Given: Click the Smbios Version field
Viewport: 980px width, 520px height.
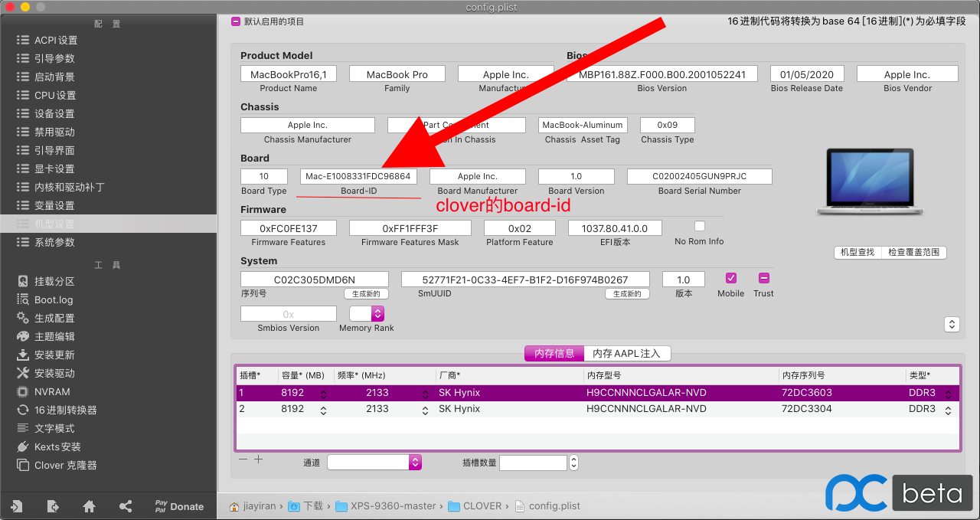Looking at the screenshot, I should pyautogui.click(x=288, y=314).
